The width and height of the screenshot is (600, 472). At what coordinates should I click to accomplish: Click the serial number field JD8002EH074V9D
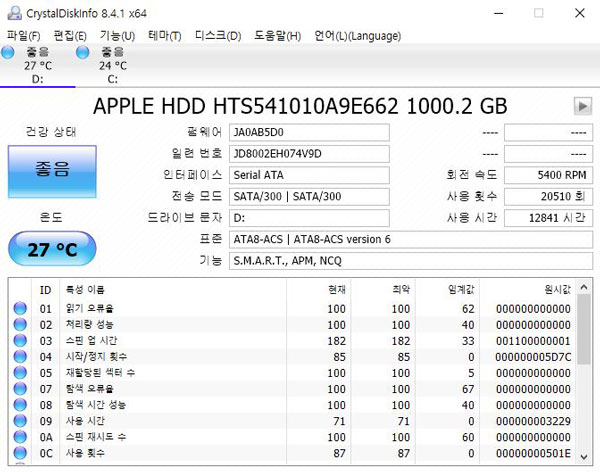309,154
